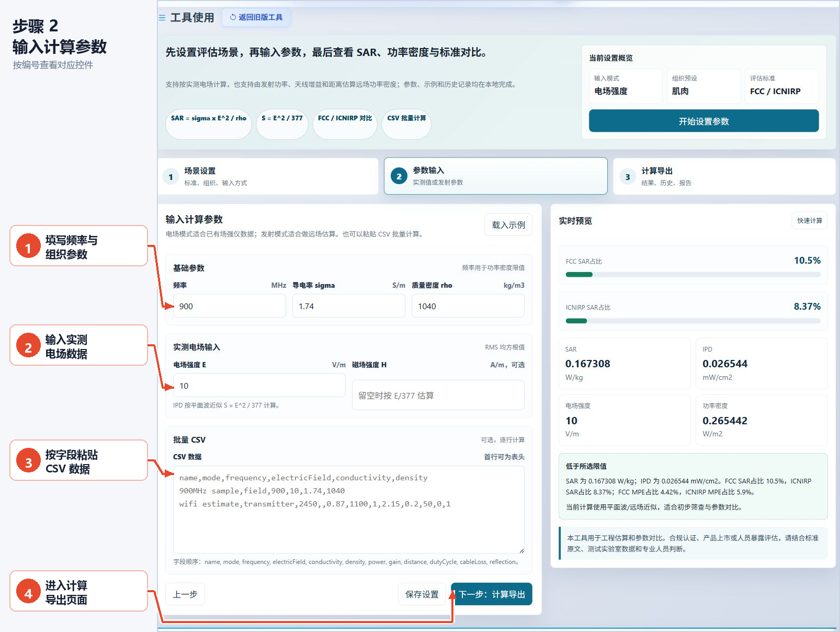Screen dimensions: 840x632
Task: Click the hamburger menu icon beside 工具使用
Action: point(162,18)
